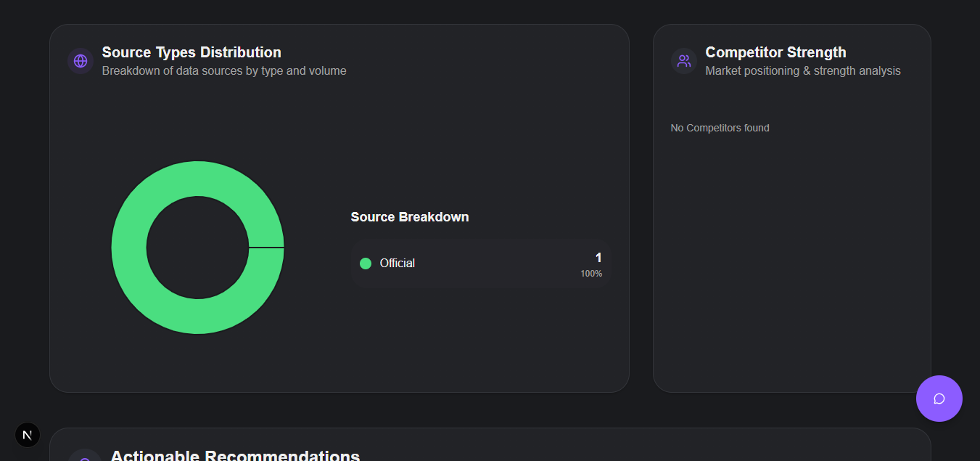Open the chat assistant bubble
Screen dimensions: 980x461
coord(939,398)
